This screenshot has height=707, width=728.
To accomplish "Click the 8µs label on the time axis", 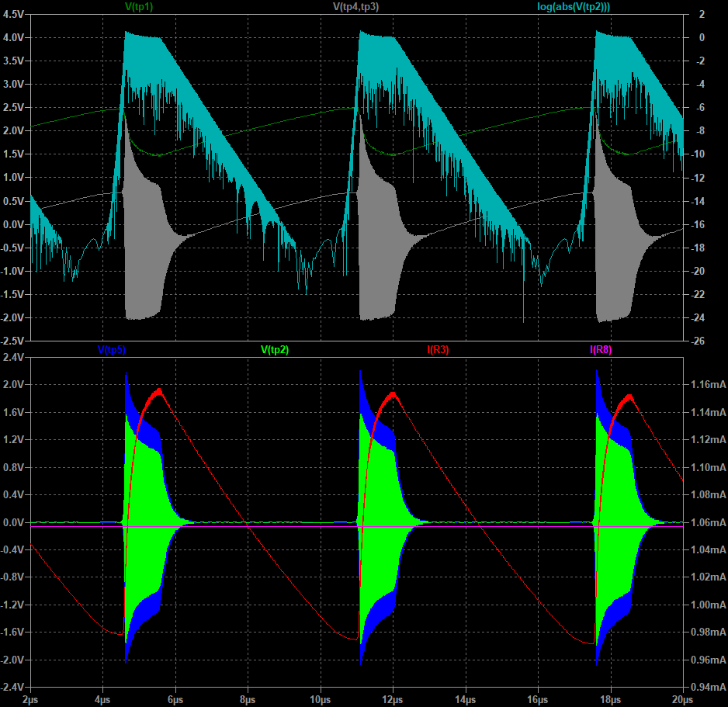I will pos(248,699).
